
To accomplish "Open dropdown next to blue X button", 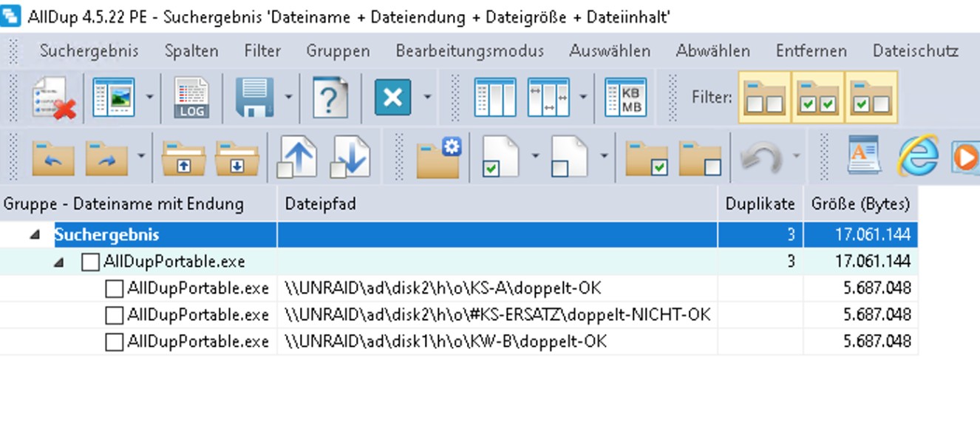I will coord(427,97).
